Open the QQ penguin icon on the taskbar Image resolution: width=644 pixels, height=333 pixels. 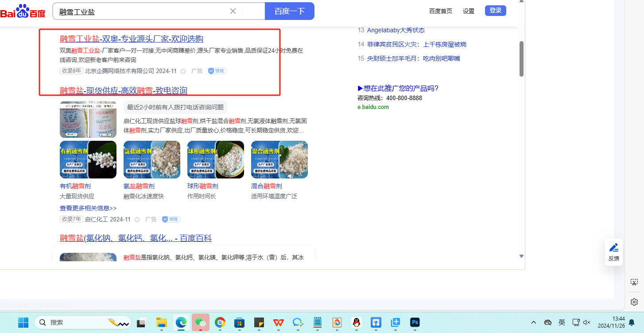pos(357,322)
